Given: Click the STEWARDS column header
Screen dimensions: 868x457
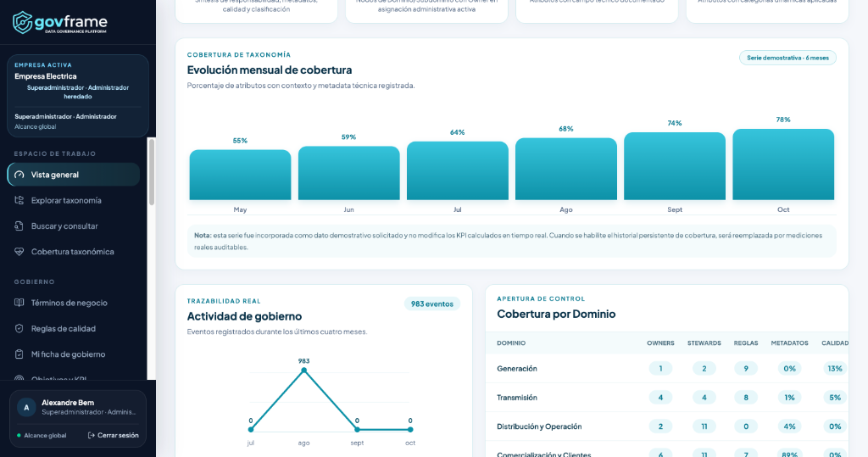Looking at the screenshot, I should [x=704, y=343].
